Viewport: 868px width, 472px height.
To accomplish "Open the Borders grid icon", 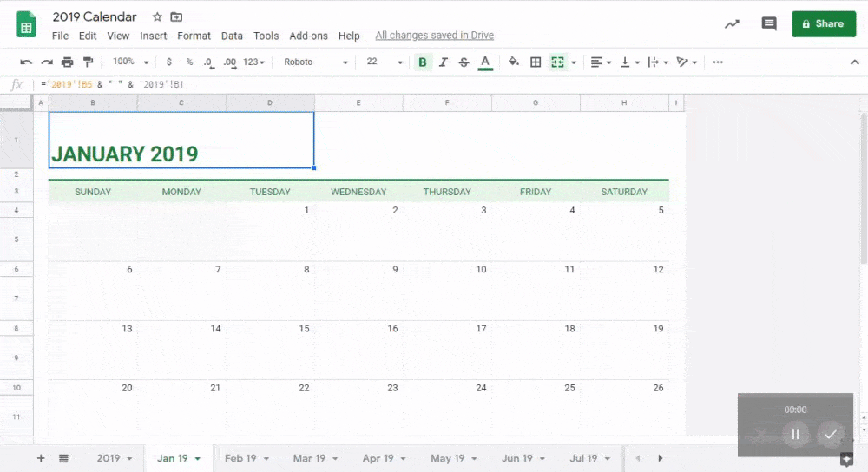I will 536,62.
